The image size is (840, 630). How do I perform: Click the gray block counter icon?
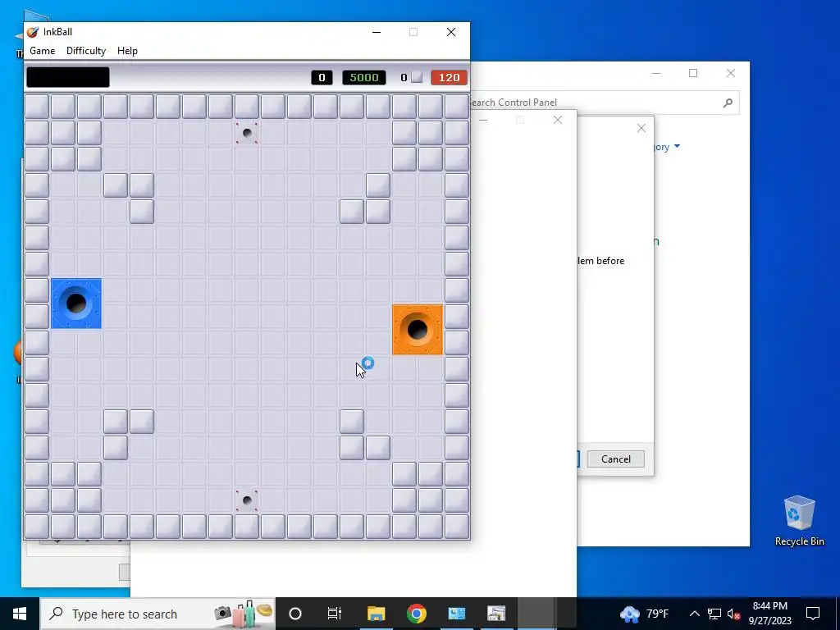(417, 78)
